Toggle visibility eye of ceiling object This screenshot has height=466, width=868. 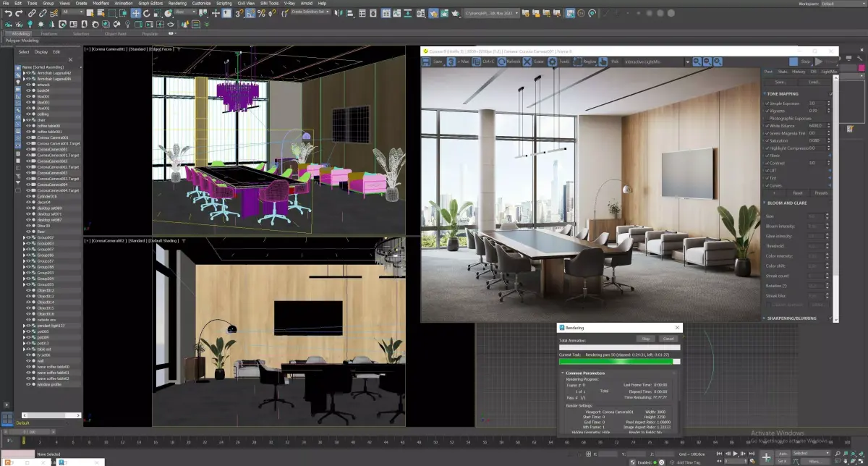(28, 114)
